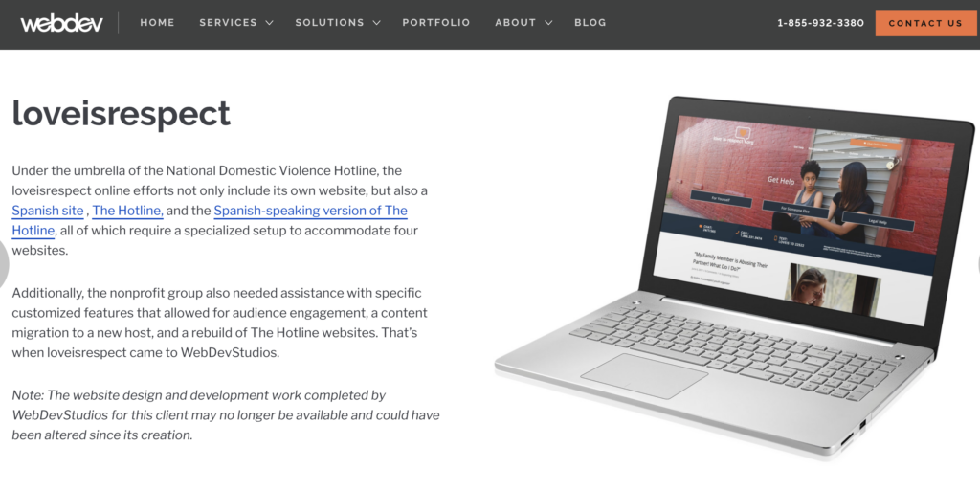Click the laptop mockup image
Viewport: 980px width, 491px height.
pyautogui.click(x=734, y=278)
